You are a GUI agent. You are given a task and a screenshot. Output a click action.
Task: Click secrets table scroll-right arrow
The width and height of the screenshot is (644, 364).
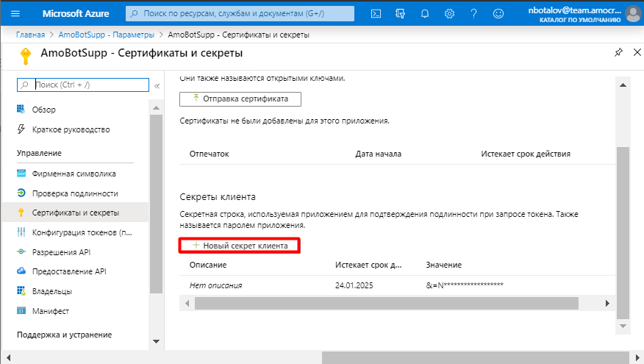pos(607,303)
